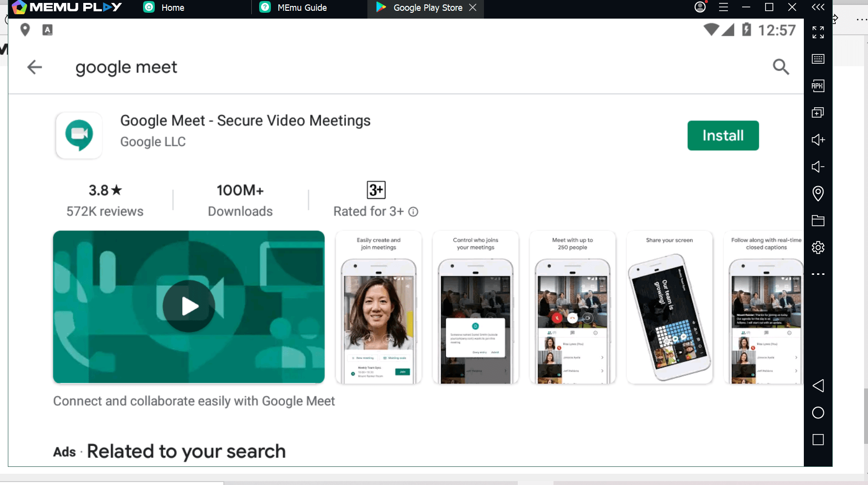The width and height of the screenshot is (868, 485).
Task: Open 'Control who joins your meetings' screenshot
Action: pyautogui.click(x=476, y=307)
